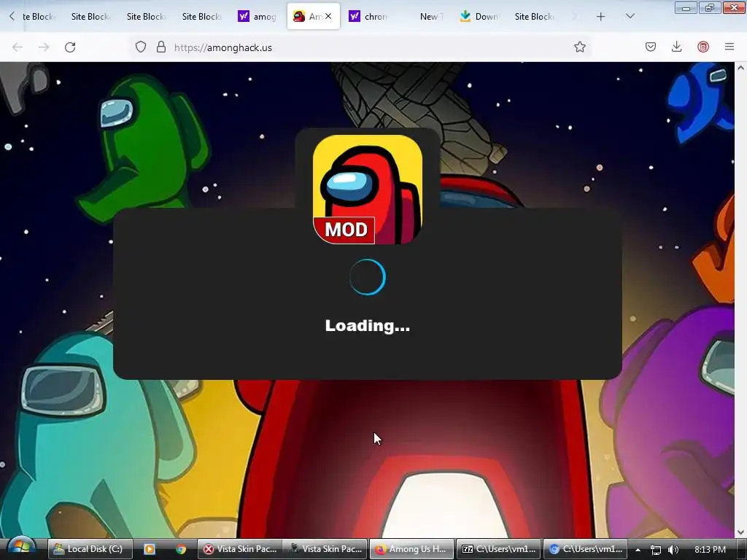Restore down the Firefox window
This screenshot has height=560, width=747.
tap(709, 8)
